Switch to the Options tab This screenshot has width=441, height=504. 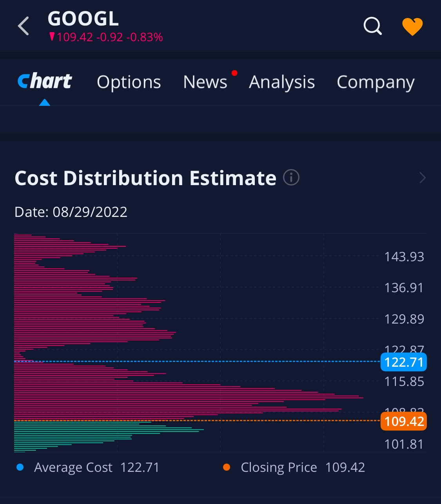[129, 82]
